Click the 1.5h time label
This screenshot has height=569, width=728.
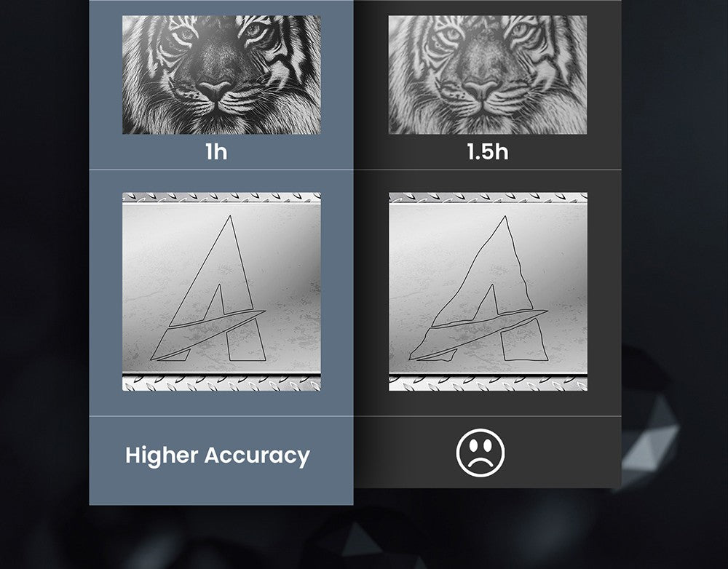tap(488, 152)
